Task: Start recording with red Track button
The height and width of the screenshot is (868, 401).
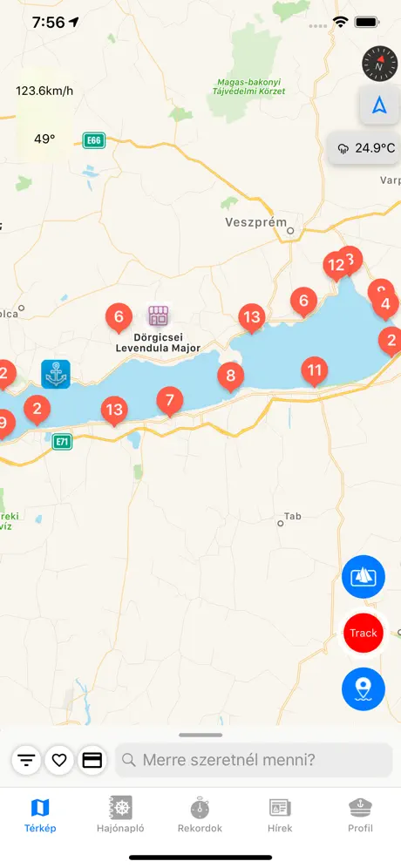Action: click(364, 633)
